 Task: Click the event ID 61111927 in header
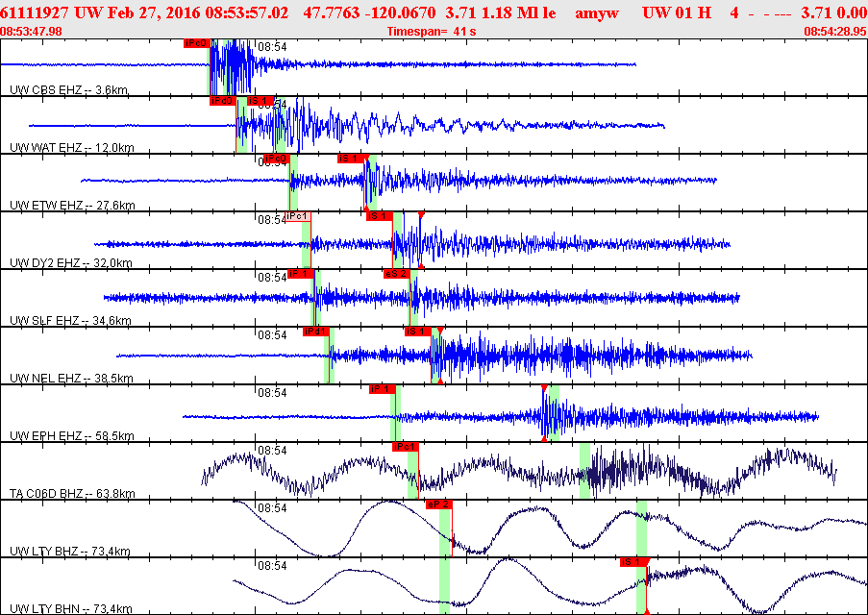pyautogui.click(x=35, y=12)
